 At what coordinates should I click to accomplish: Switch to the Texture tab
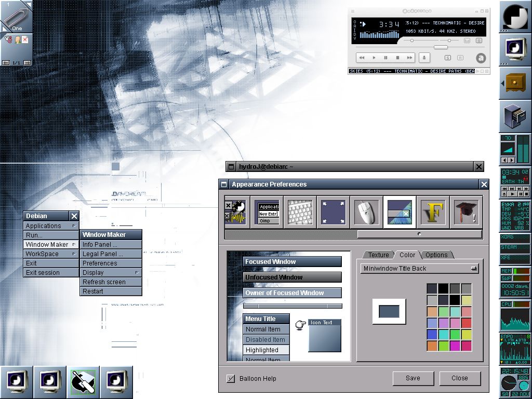point(378,255)
